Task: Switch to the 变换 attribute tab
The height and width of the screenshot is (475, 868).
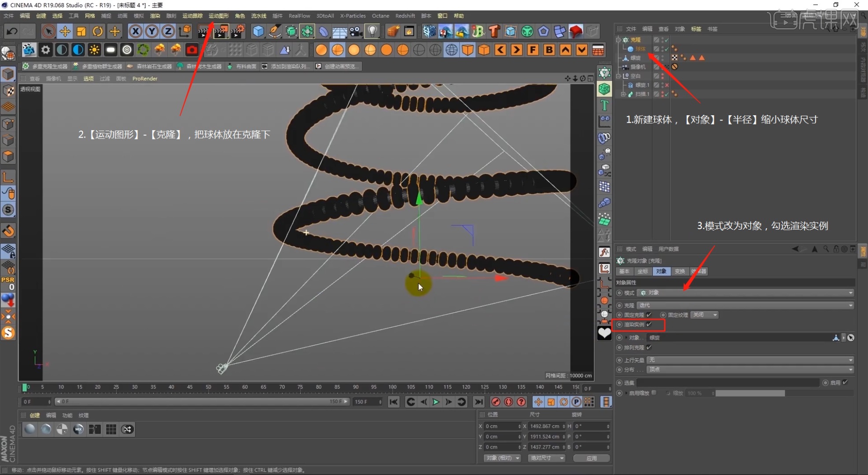Action: pos(680,271)
